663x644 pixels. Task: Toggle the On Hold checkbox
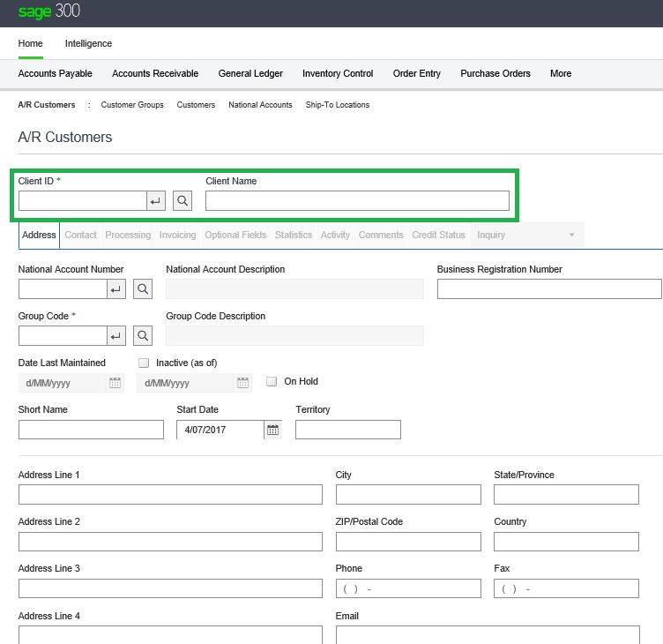click(272, 381)
